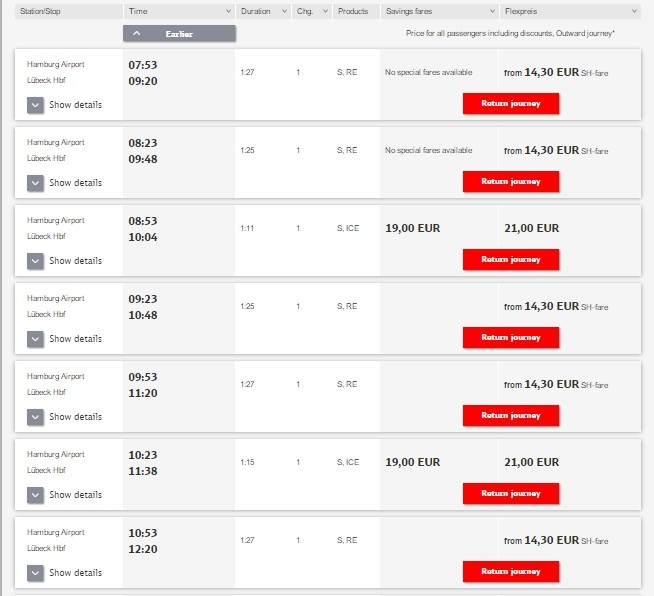Click the 14,30 EUR fare for 09:23
The image size is (654, 596).
tap(551, 306)
